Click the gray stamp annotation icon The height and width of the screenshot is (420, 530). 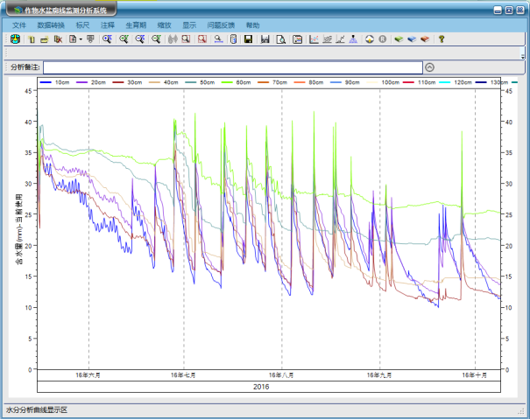(x=90, y=39)
